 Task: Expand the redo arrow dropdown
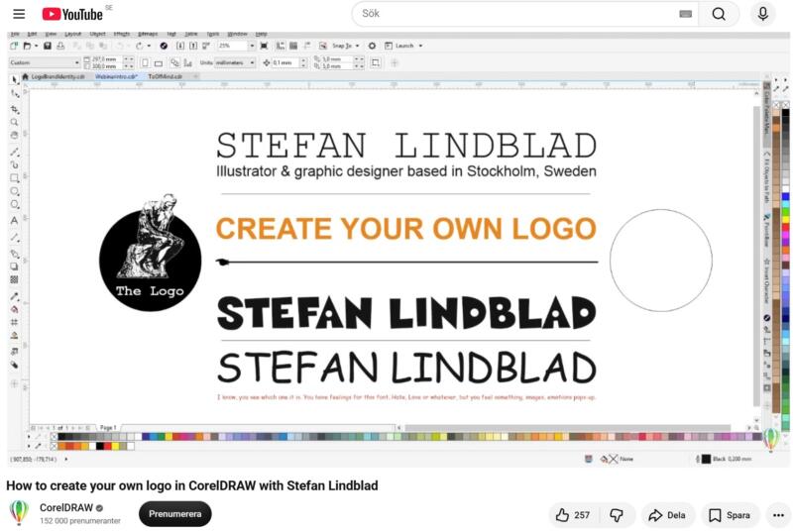pyautogui.click(x=149, y=46)
